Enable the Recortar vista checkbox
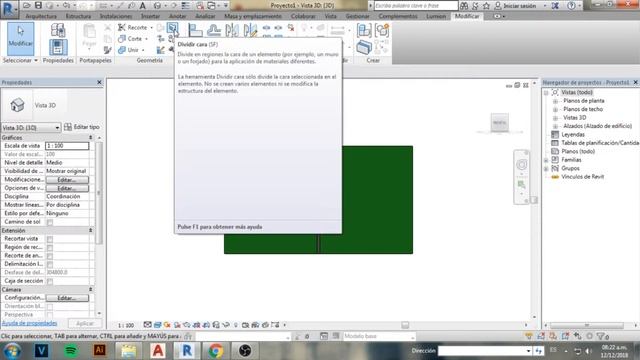 coord(50,239)
